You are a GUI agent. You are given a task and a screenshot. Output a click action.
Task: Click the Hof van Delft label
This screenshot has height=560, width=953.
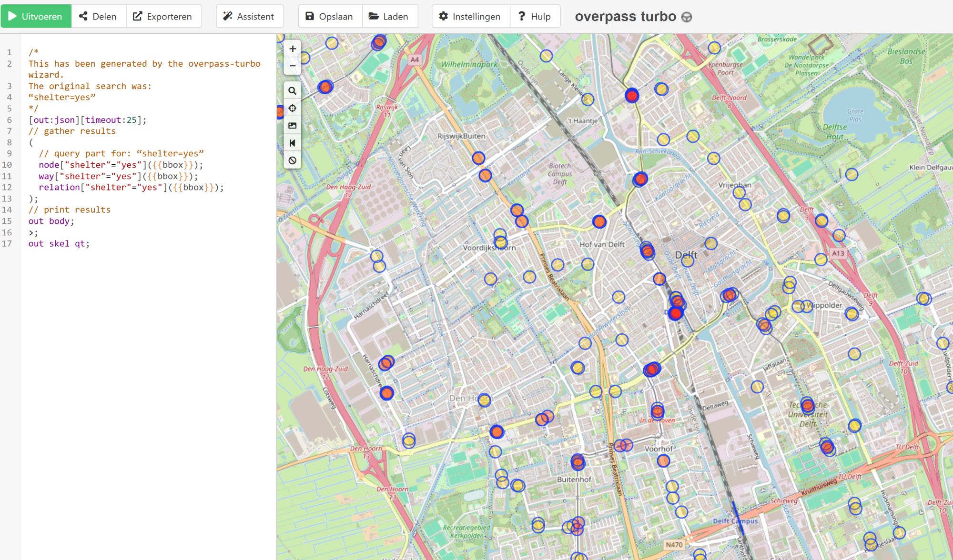[602, 244]
